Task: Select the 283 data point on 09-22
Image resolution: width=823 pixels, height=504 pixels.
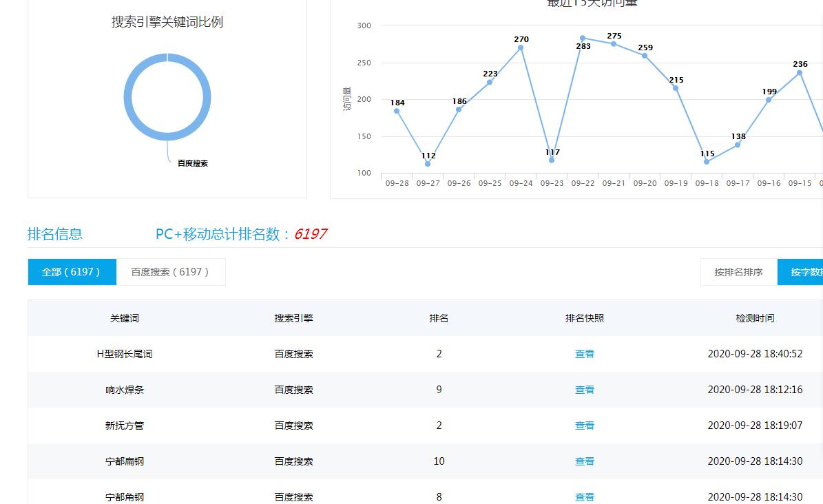Action: [583, 39]
